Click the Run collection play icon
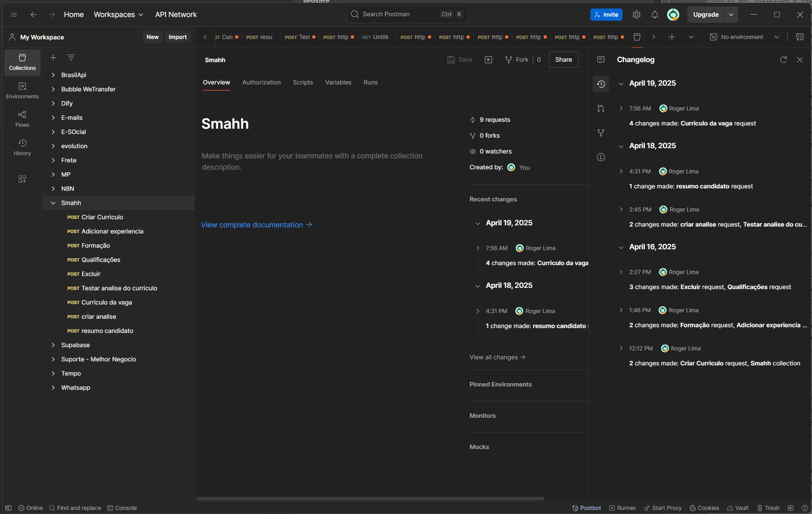812x514 pixels. tap(488, 60)
